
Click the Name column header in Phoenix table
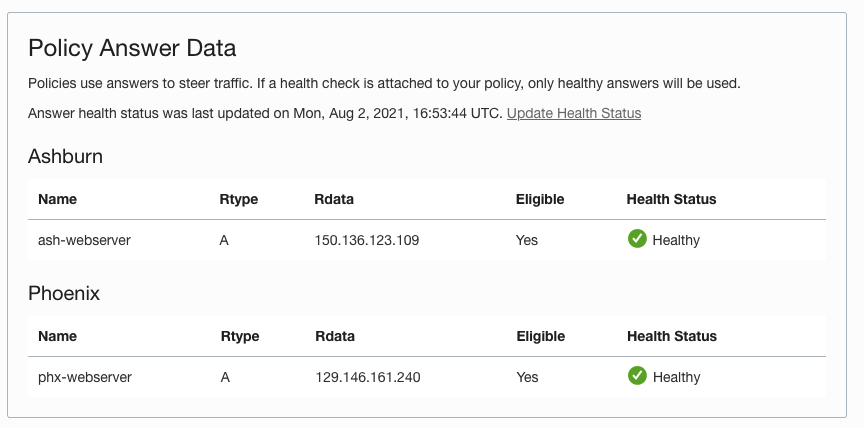[57, 336]
